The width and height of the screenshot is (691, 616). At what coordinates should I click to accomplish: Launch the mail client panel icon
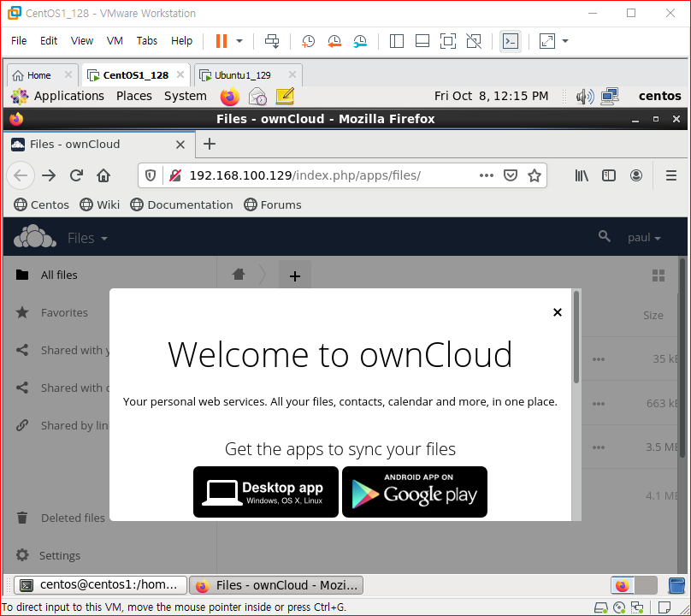point(257,96)
